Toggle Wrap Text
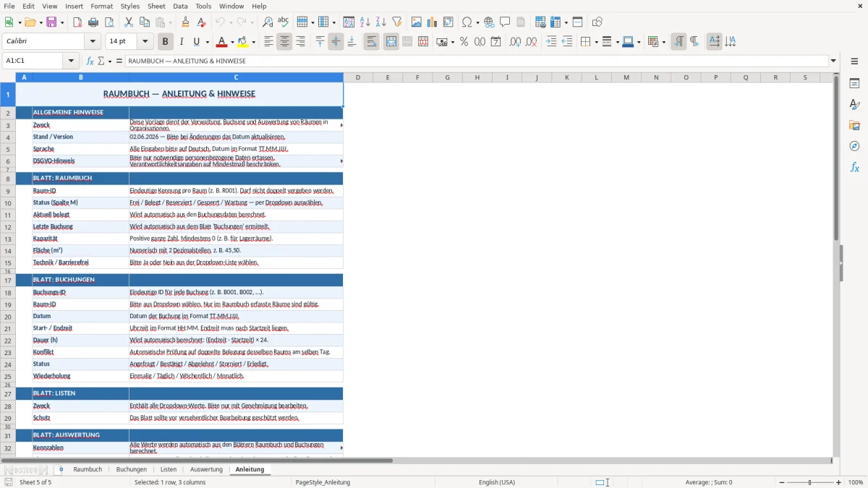868x488 pixels. click(x=371, y=42)
